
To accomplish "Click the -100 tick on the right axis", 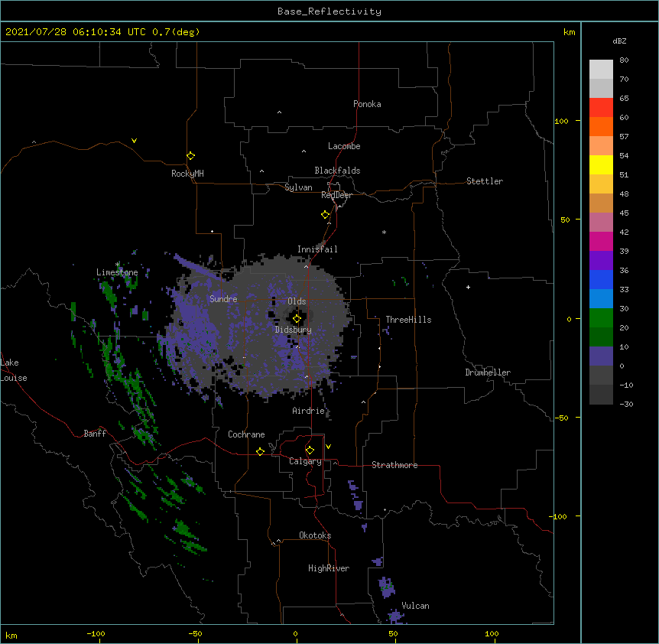I will [x=559, y=516].
